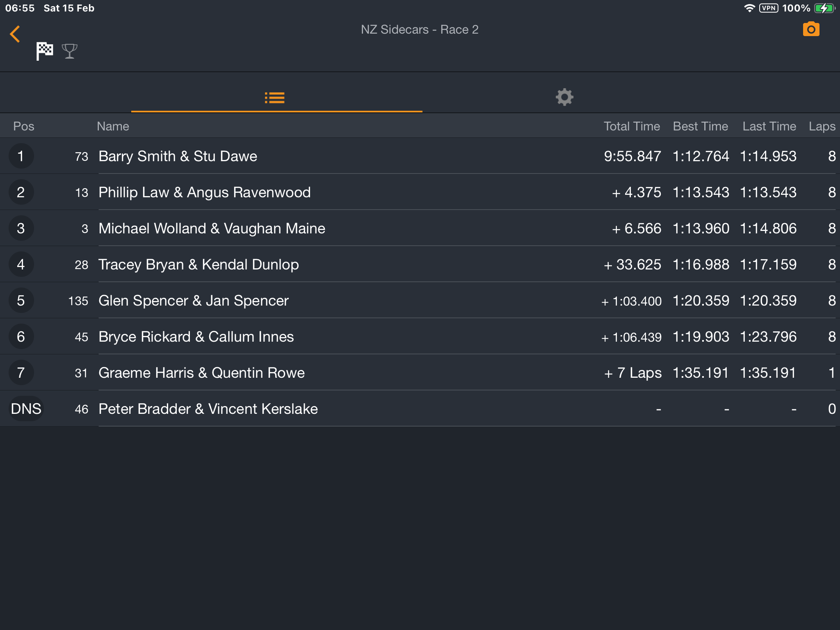Viewport: 840px width, 630px height.
Task: Tap the gap value + 33.625
Action: click(x=632, y=265)
